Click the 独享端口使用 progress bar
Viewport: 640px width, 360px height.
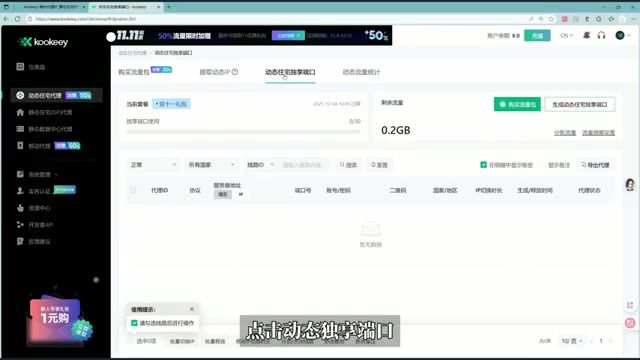[243, 132]
